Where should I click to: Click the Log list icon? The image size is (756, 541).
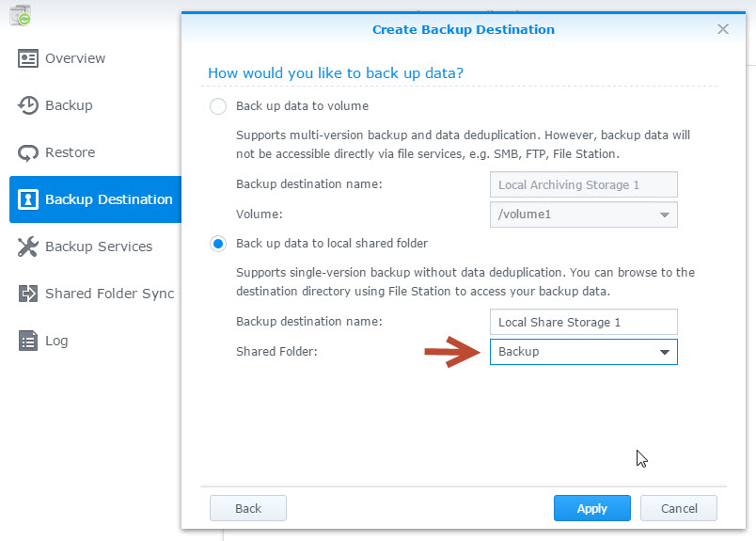(28, 341)
